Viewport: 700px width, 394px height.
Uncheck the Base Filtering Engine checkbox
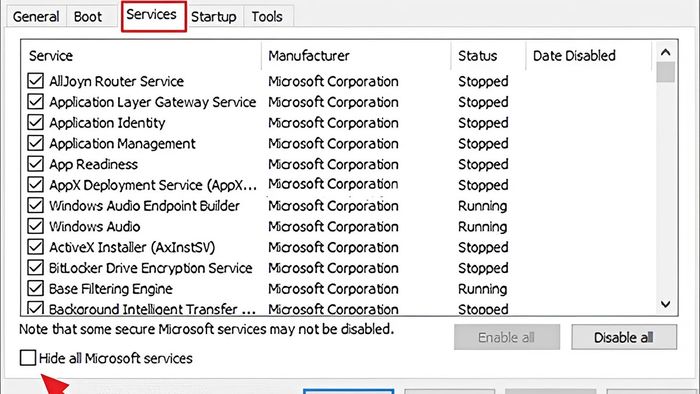tap(35, 288)
